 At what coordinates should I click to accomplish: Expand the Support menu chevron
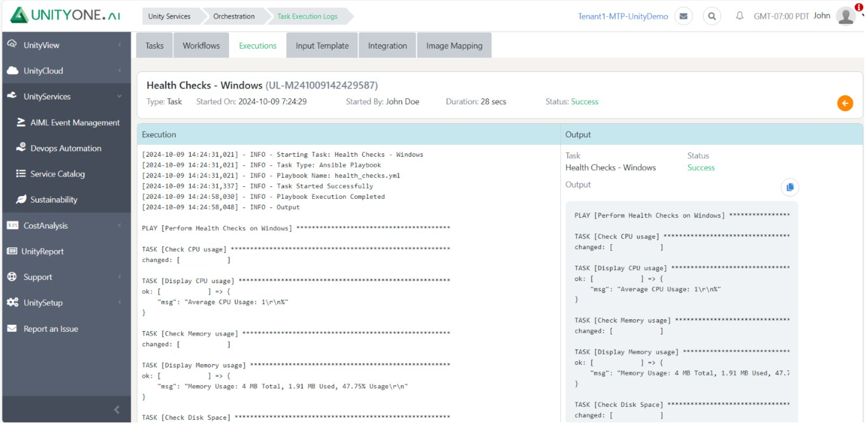point(120,277)
